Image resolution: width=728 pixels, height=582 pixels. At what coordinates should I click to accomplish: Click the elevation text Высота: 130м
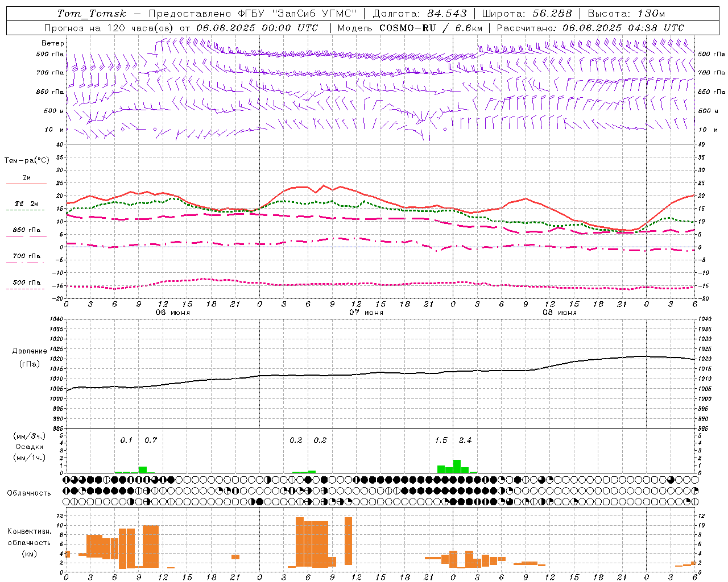[627, 14]
